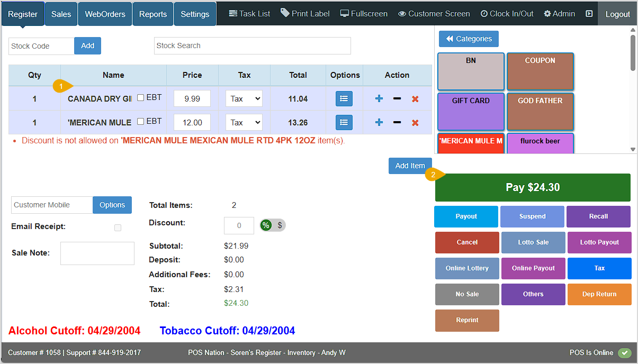Open the Customer Screen
Viewport: 638px width, 364px height.
point(434,13)
